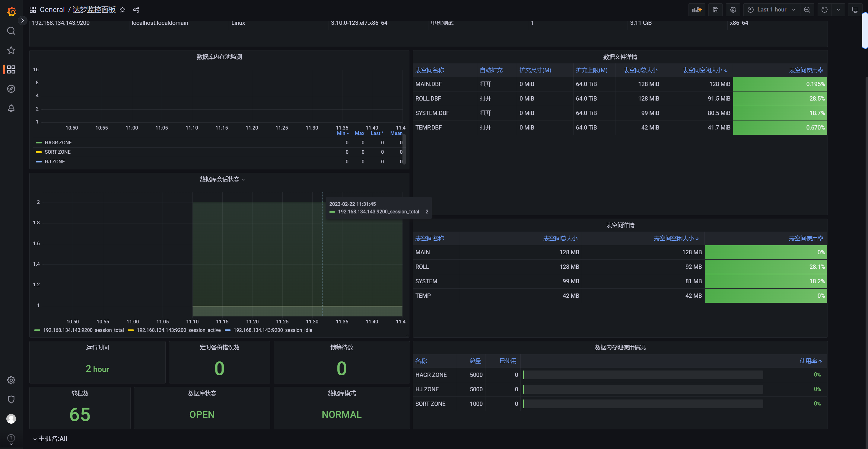Toggle session_total series in session legend
Image resolution: width=868 pixels, height=449 pixels.
[83, 330]
